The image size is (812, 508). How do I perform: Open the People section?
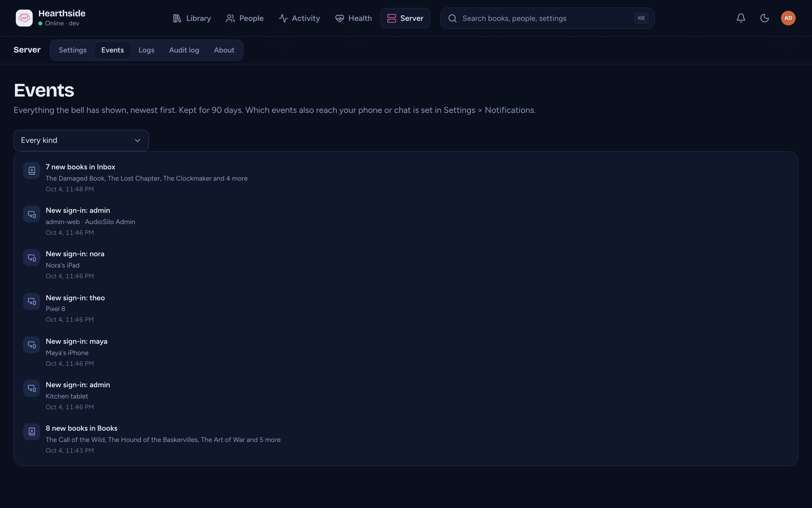pyautogui.click(x=245, y=18)
